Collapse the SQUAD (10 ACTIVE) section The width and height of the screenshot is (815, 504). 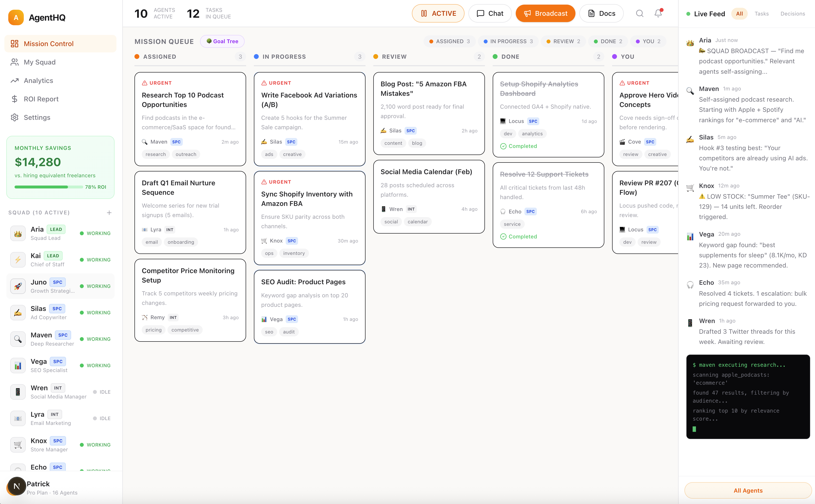[x=39, y=212]
